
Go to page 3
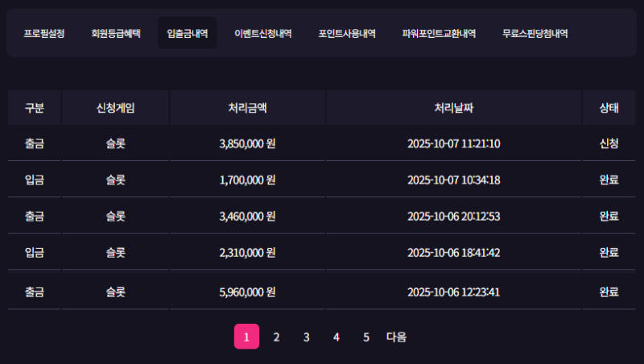[x=306, y=337]
